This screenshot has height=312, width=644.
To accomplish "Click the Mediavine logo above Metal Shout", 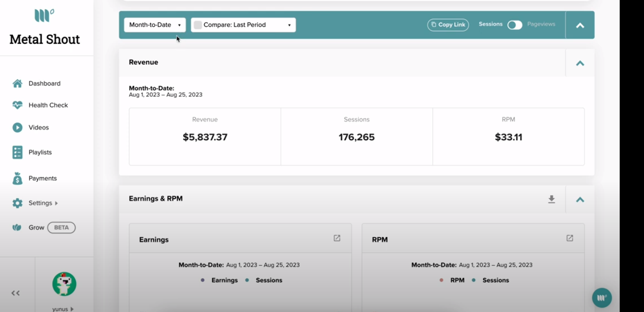I will (44, 15).
